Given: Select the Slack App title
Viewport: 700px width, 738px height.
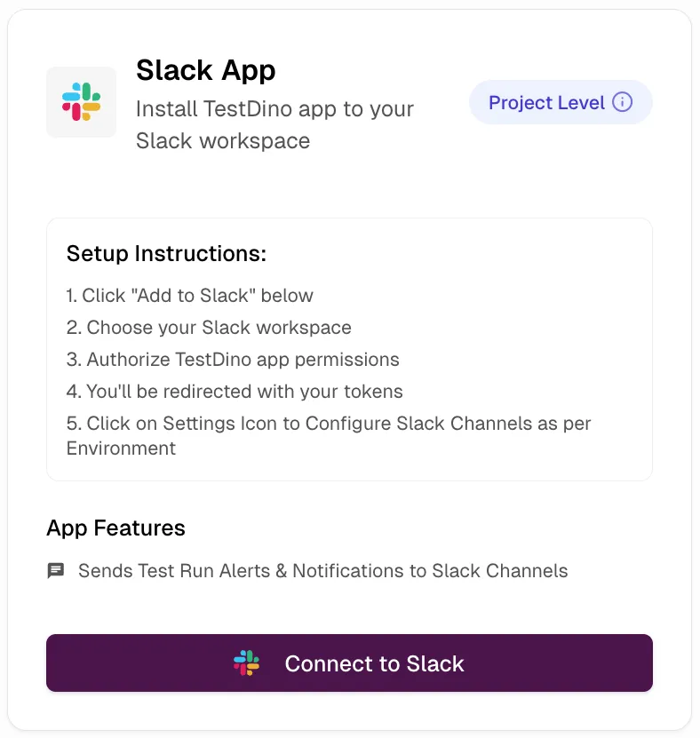Looking at the screenshot, I should [x=206, y=70].
